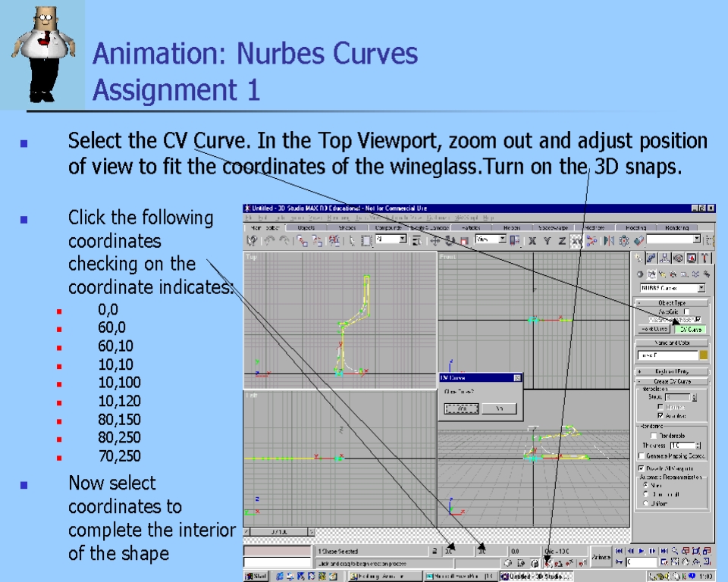Click the Animate button
Viewport: 728px width, 582px height.
(601, 556)
